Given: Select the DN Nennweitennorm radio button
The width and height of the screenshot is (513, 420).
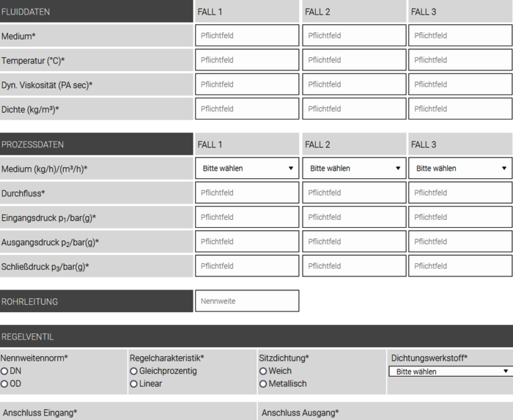Looking at the screenshot, I should 4,372.
